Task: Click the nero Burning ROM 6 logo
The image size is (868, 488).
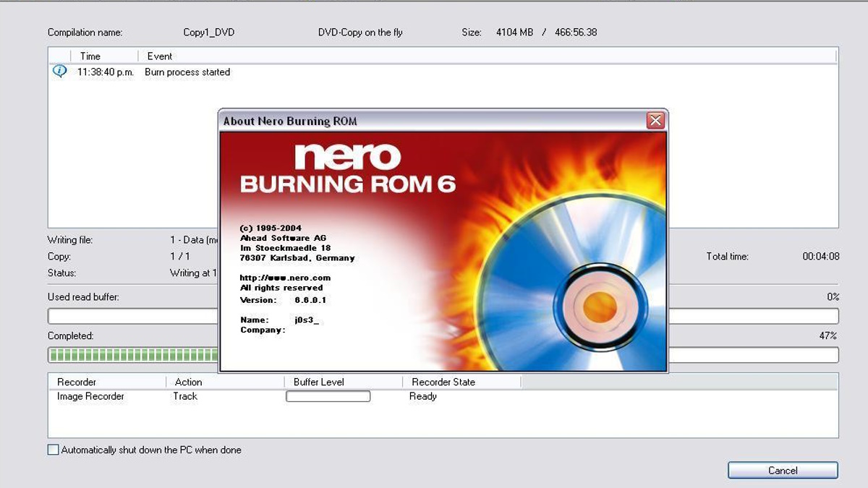Action: click(348, 168)
